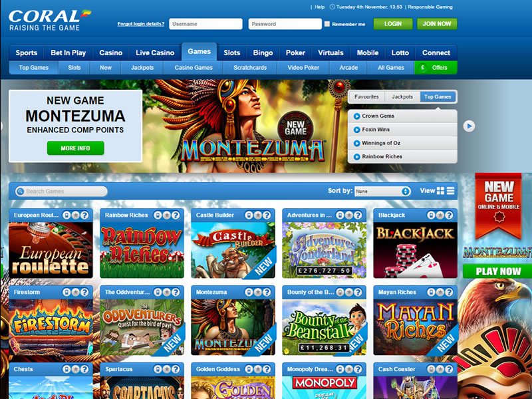This screenshot has width=532, height=399.
Task: Open the Jackpots tab in the banner panel
Action: [x=402, y=96]
